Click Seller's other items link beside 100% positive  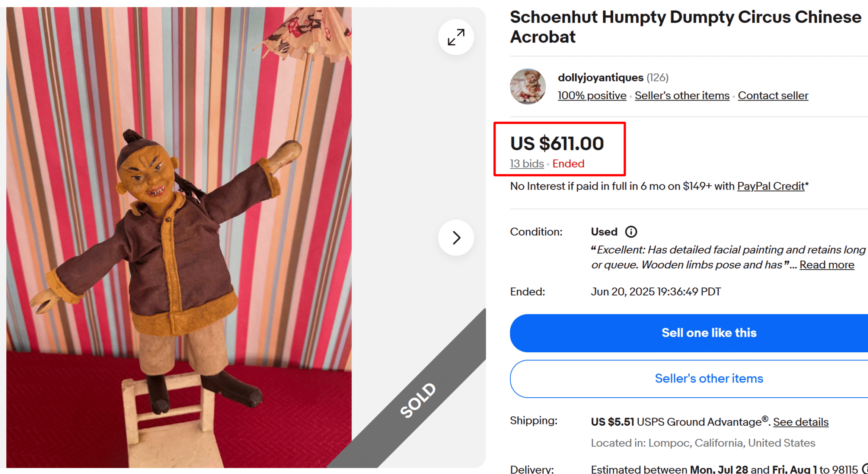(x=682, y=96)
